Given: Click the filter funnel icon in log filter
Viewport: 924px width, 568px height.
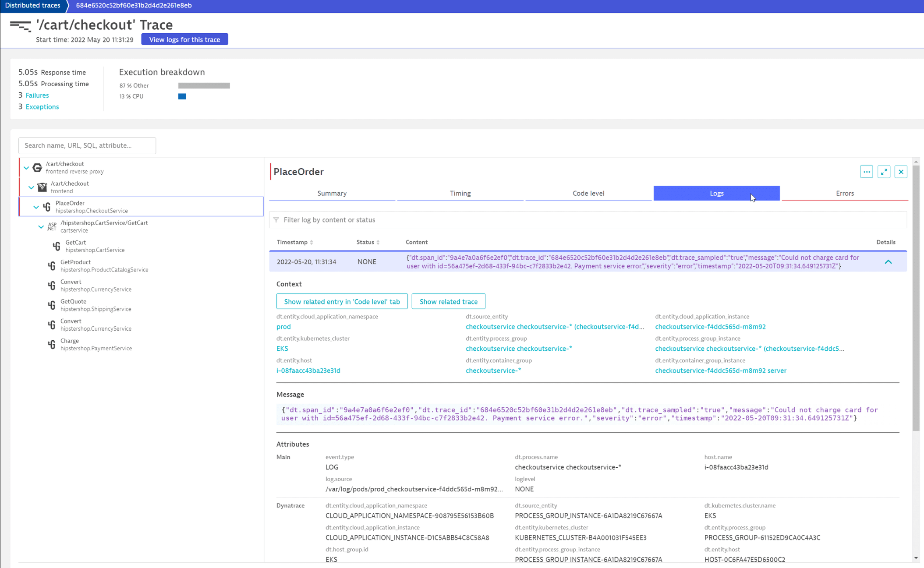Looking at the screenshot, I should 276,220.
